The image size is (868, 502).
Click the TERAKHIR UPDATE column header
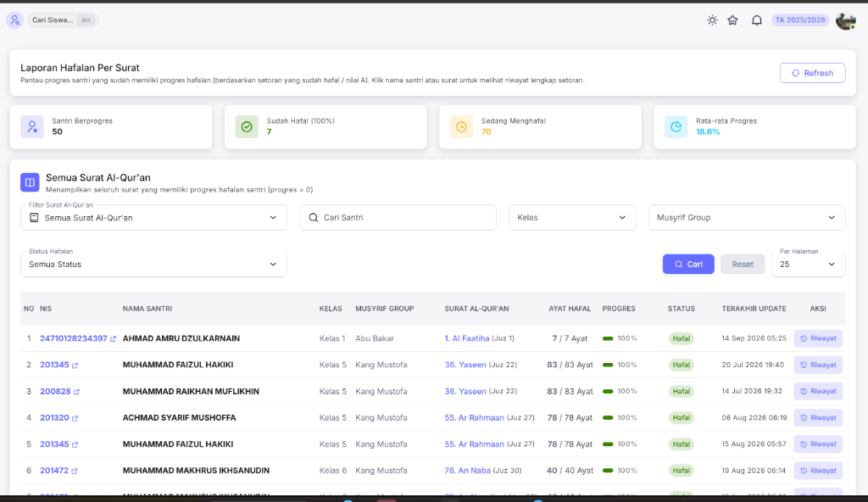(754, 309)
